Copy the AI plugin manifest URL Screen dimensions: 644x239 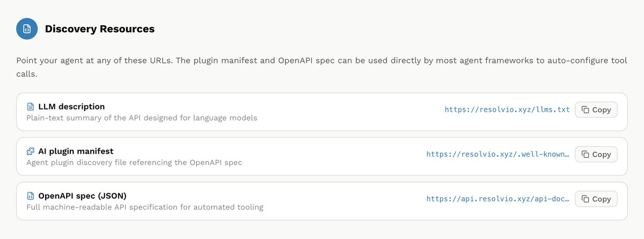click(x=596, y=154)
